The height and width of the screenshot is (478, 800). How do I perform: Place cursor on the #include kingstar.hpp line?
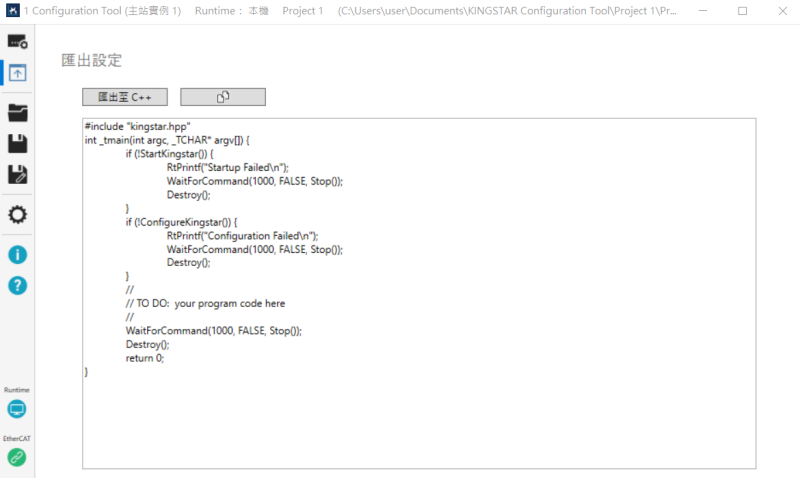pos(137,126)
